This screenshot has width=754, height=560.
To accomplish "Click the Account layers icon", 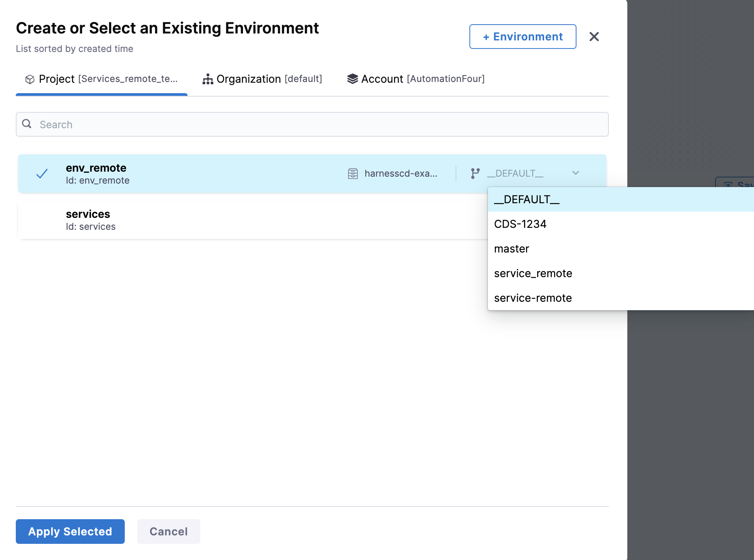I will [352, 79].
